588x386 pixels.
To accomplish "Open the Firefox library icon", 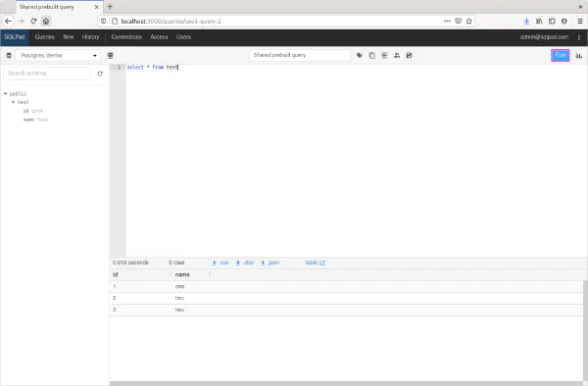I will (x=539, y=22).
